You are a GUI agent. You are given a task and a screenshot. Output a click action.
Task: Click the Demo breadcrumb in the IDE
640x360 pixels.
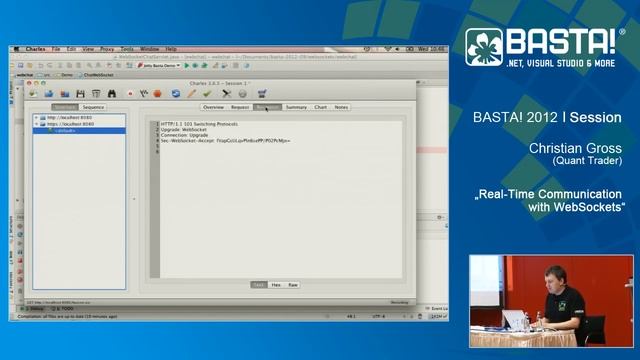(65, 75)
